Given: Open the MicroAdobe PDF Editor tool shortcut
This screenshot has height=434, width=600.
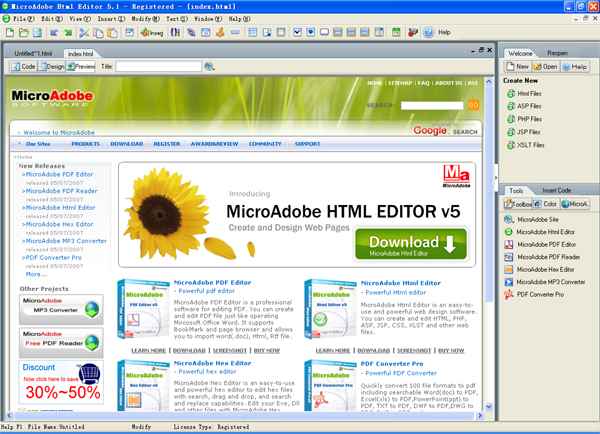Looking at the screenshot, I should (546, 244).
